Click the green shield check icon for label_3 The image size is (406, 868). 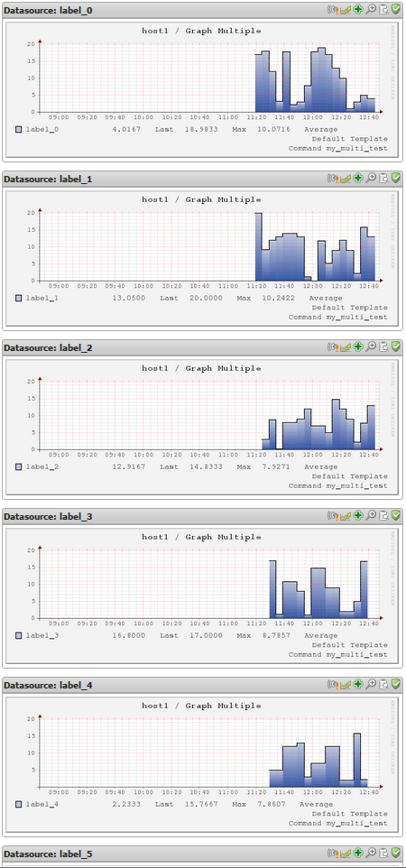[x=395, y=516]
